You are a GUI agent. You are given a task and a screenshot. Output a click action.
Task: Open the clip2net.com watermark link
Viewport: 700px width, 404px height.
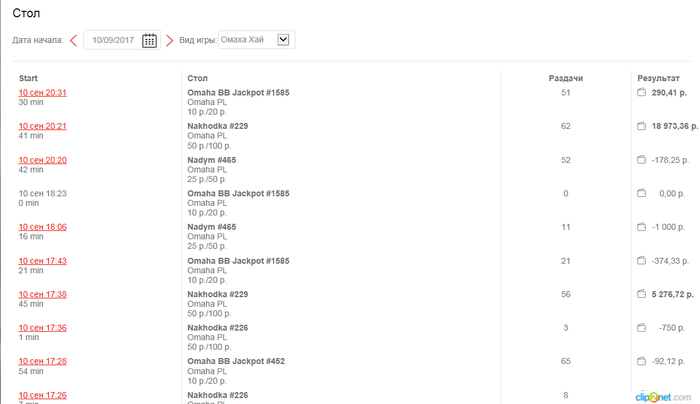(663, 397)
